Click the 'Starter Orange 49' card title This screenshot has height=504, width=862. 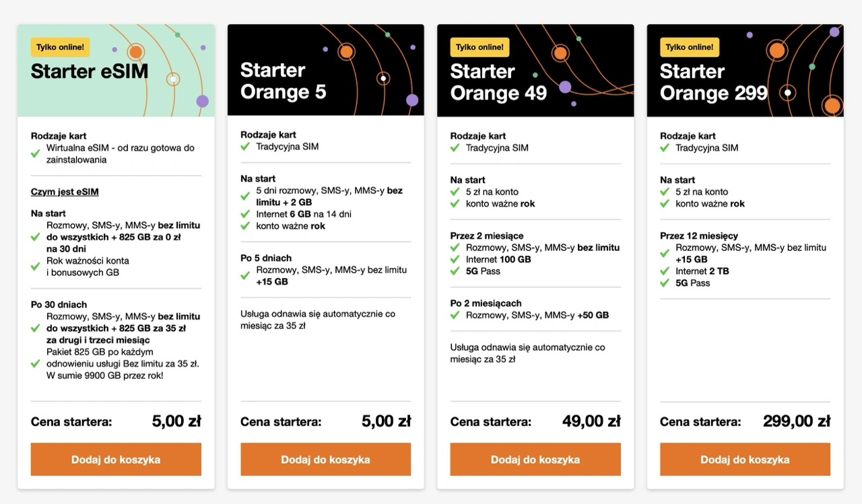(x=498, y=82)
